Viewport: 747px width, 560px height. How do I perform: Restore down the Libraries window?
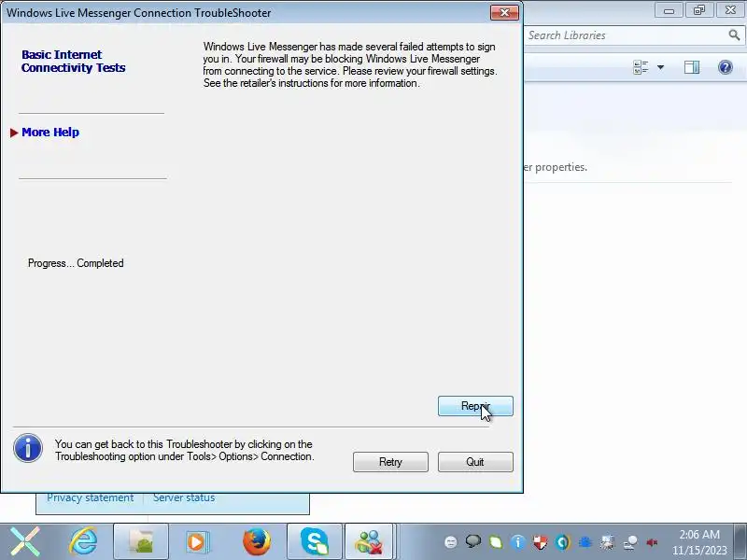[x=698, y=10]
